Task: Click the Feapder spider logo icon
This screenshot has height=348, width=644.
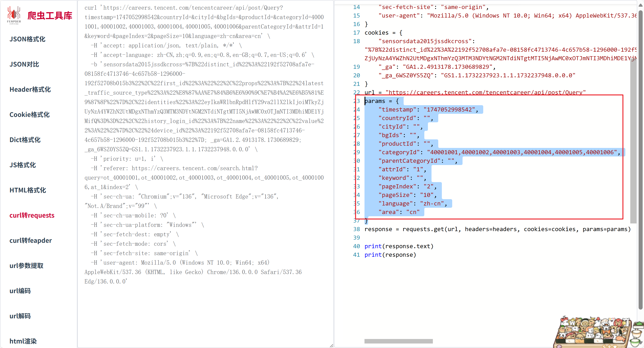Action: coord(14,16)
